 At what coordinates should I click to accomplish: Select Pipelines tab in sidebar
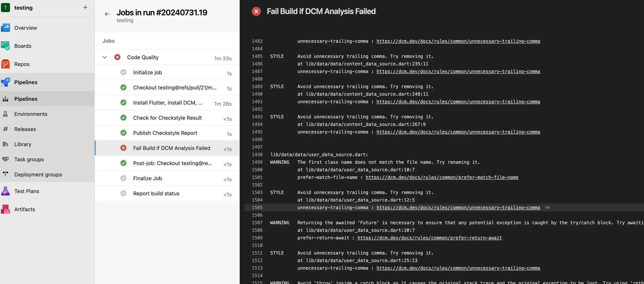click(x=25, y=82)
